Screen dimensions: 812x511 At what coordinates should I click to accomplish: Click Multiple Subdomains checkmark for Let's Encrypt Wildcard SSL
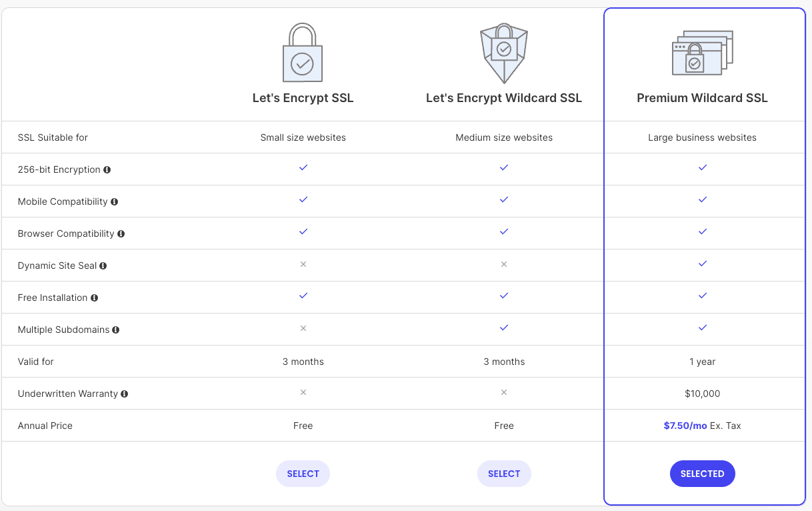pyautogui.click(x=504, y=328)
